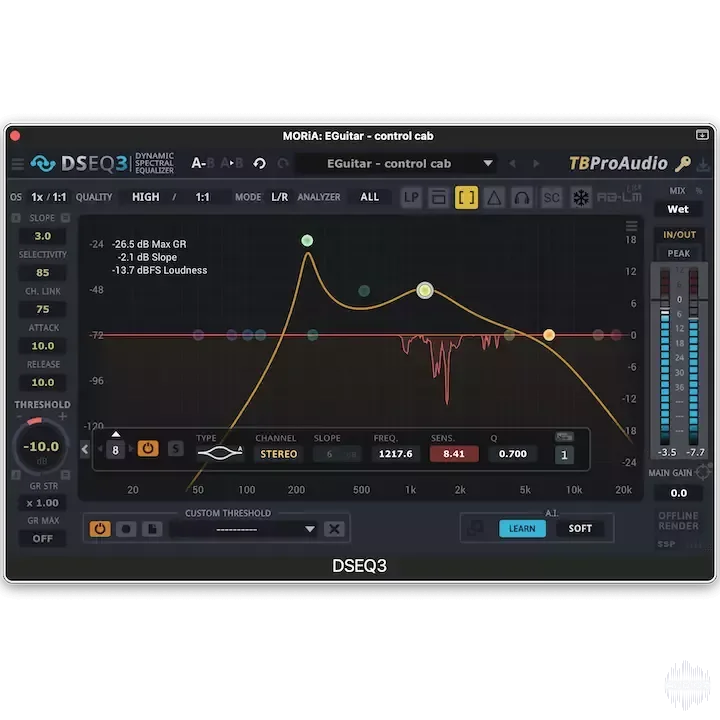Click the delta triangle icon
Screen dimensions: 720x720
494,197
